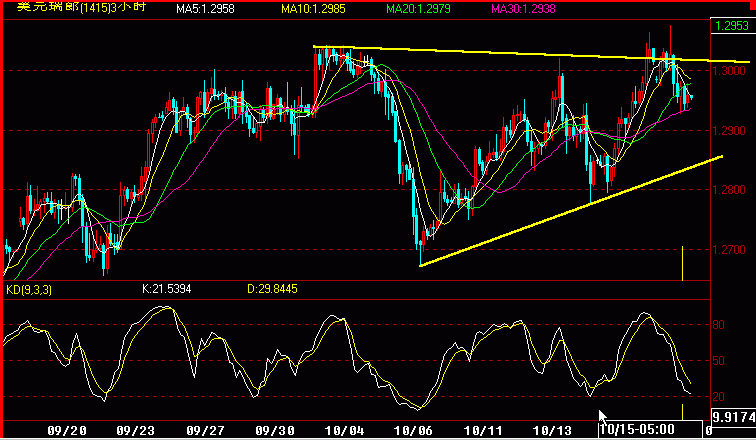The height and width of the screenshot is (440, 756).
Task: Click the 9.9174 value box
Action: (x=734, y=416)
